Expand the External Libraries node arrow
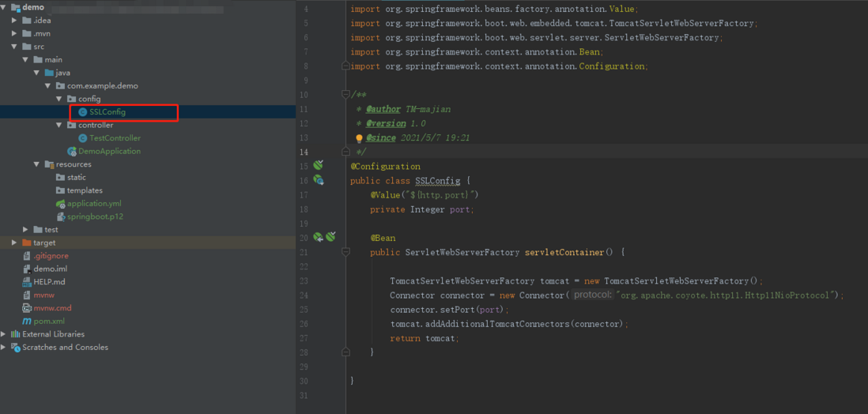 4,333
